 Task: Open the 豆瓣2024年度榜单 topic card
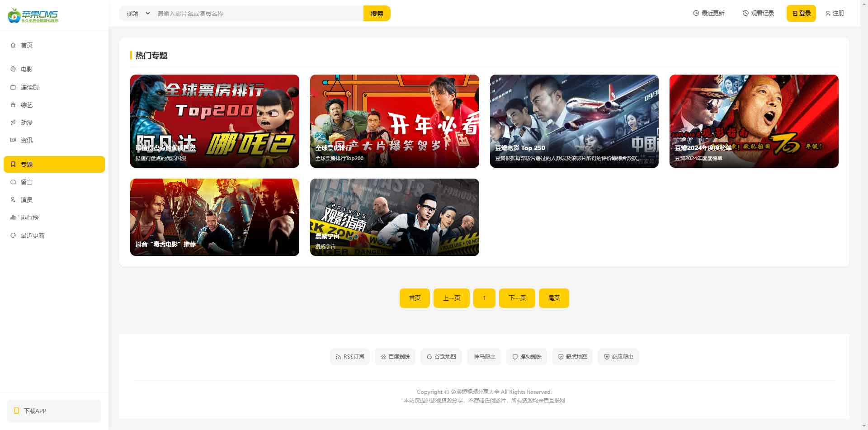tap(754, 121)
